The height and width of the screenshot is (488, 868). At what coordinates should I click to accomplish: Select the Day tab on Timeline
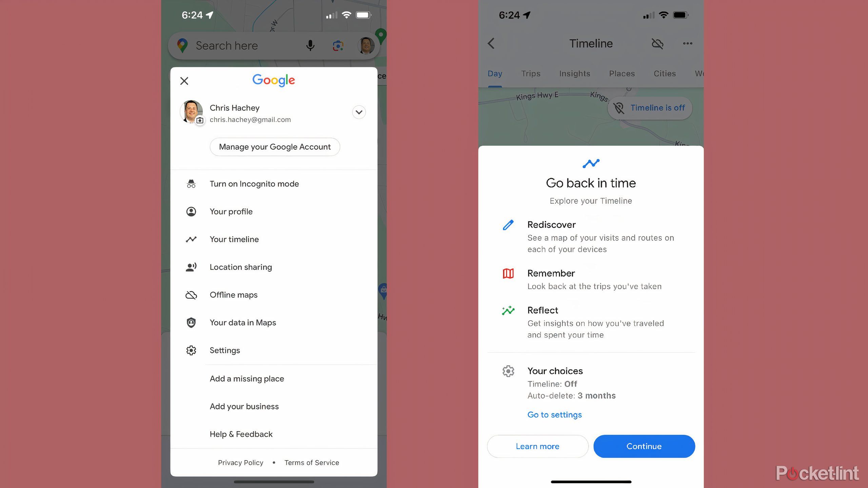click(x=495, y=73)
